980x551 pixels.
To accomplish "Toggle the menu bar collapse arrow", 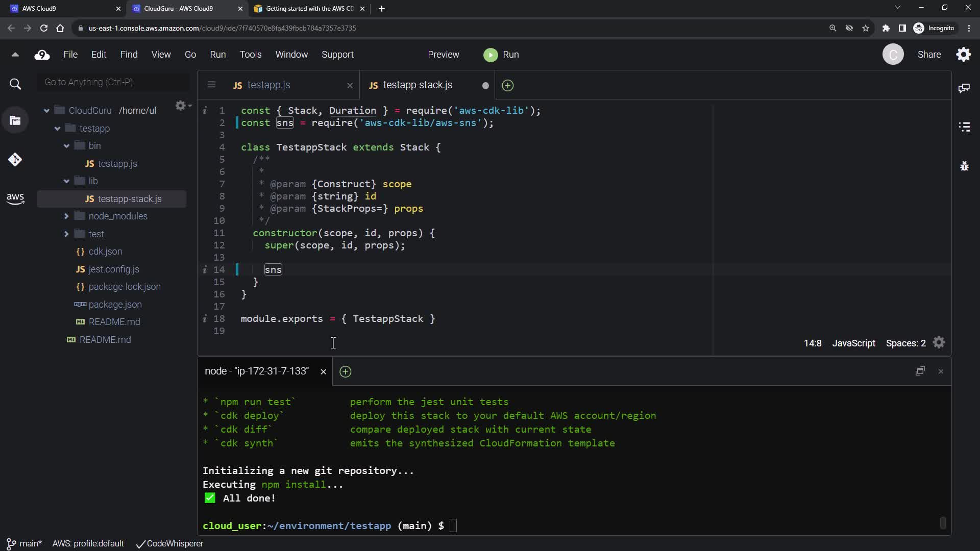I will click(15, 55).
